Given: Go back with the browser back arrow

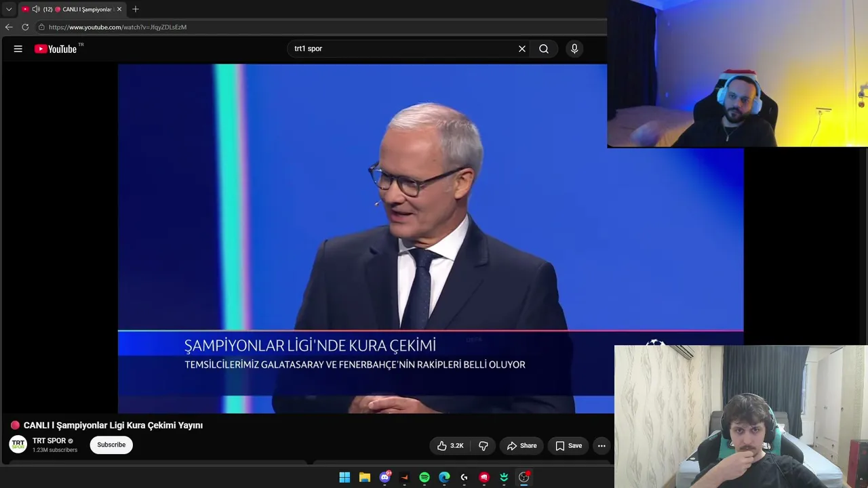Looking at the screenshot, I should [x=9, y=27].
